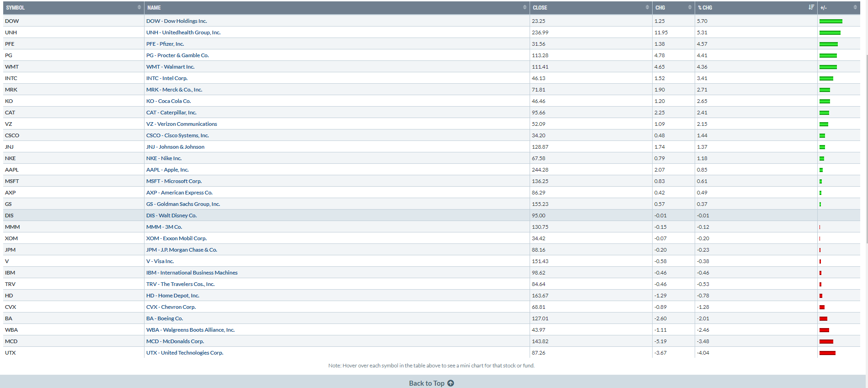Open MMM - 3M Co. link
The height and width of the screenshot is (388, 868).
[x=164, y=227]
